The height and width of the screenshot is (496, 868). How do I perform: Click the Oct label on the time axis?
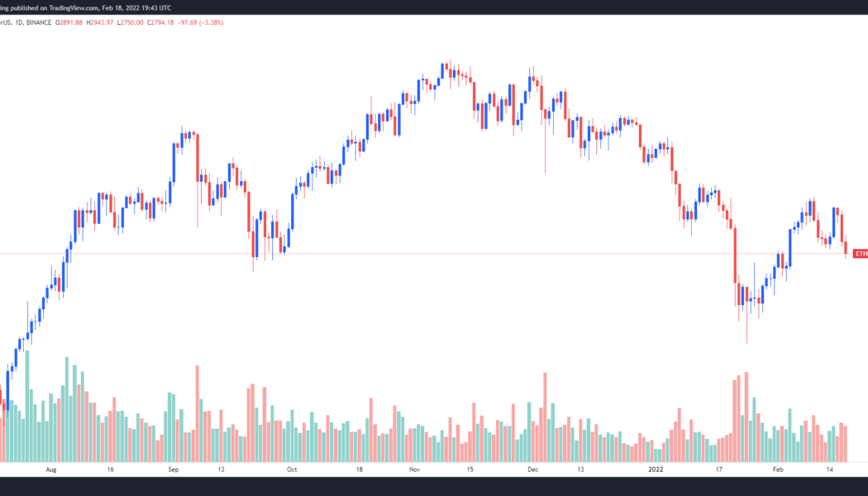coord(291,470)
